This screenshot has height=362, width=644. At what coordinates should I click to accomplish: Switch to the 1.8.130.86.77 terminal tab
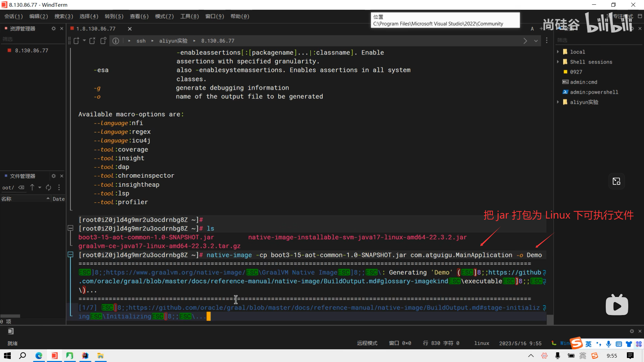click(x=96, y=29)
